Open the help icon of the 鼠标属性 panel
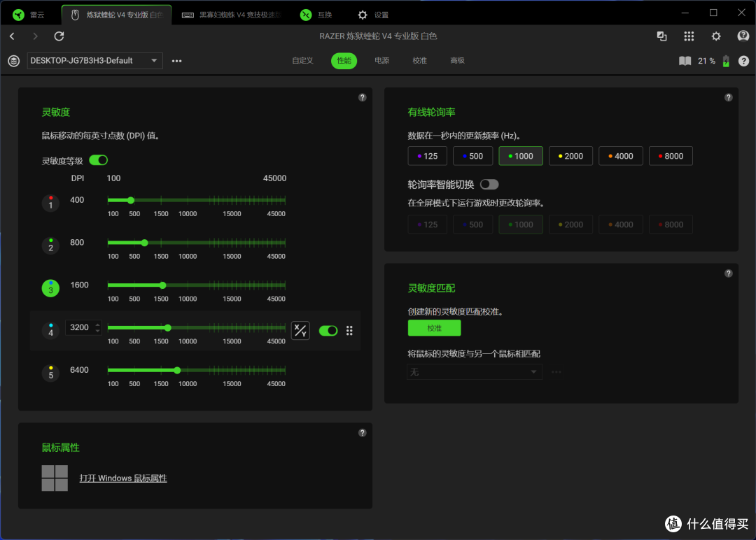 coord(362,433)
